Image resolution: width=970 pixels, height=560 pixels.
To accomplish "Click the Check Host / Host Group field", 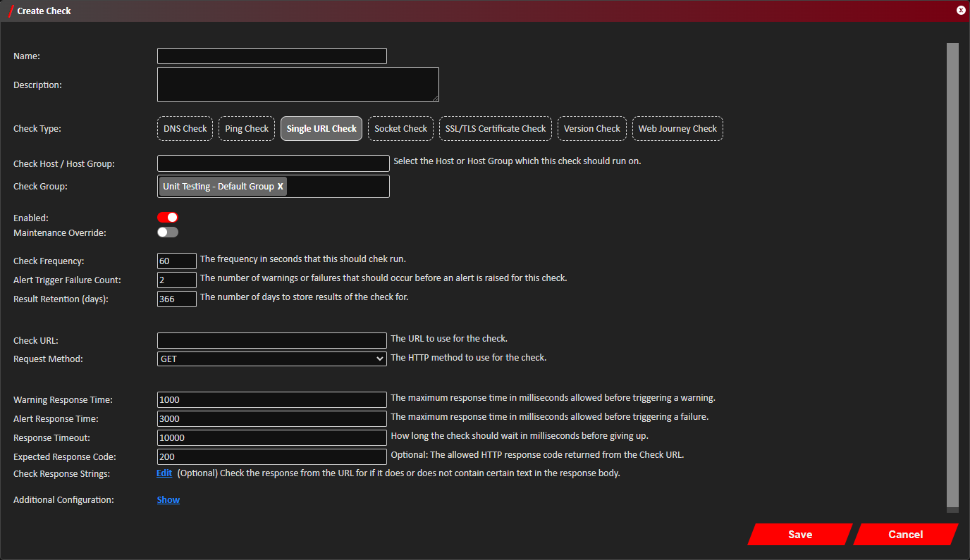I will point(274,163).
